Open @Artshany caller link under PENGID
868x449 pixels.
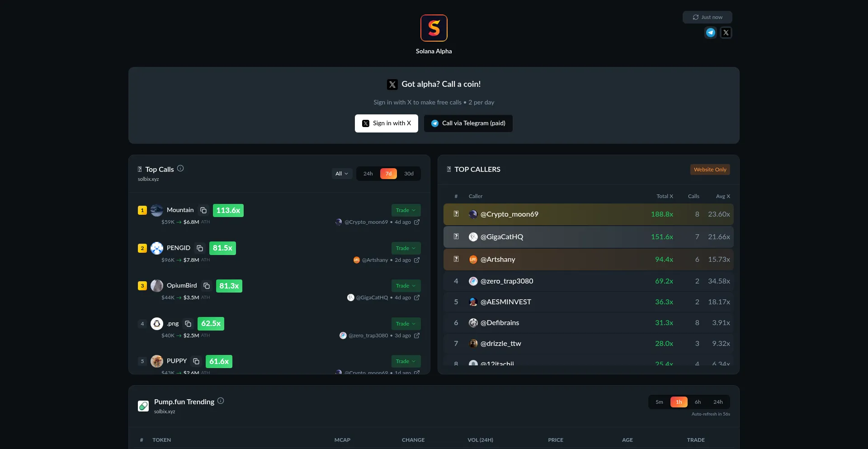(x=375, y=260)
